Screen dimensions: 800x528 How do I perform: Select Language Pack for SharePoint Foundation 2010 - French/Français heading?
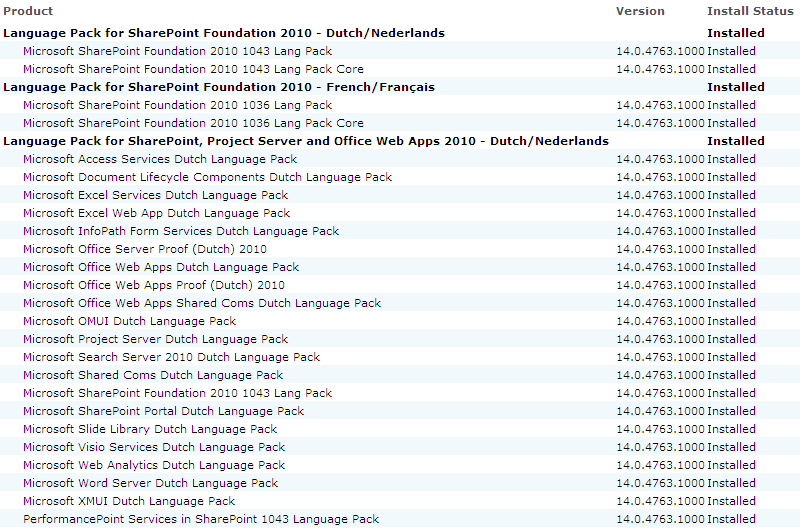(x=219, y=87)
